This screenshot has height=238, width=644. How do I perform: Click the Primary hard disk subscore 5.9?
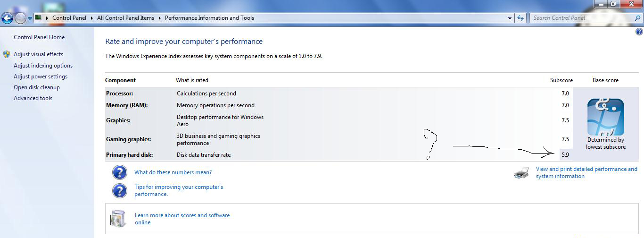click(565, 155)
